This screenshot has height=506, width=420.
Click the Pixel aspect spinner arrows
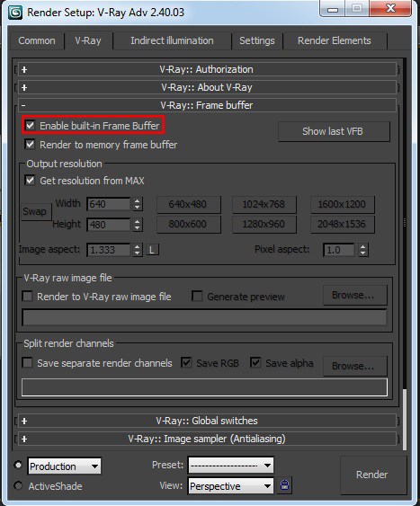362,250
